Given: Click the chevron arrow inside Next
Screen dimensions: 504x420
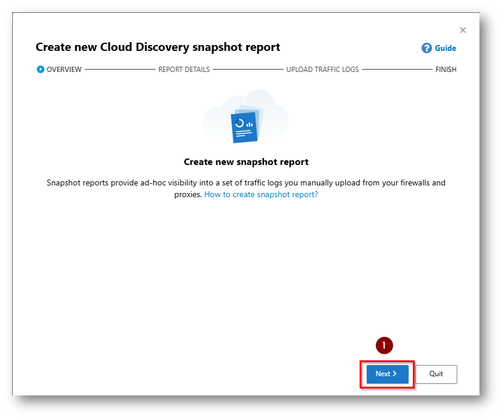Looking at the screenshot, I should 395,374.
